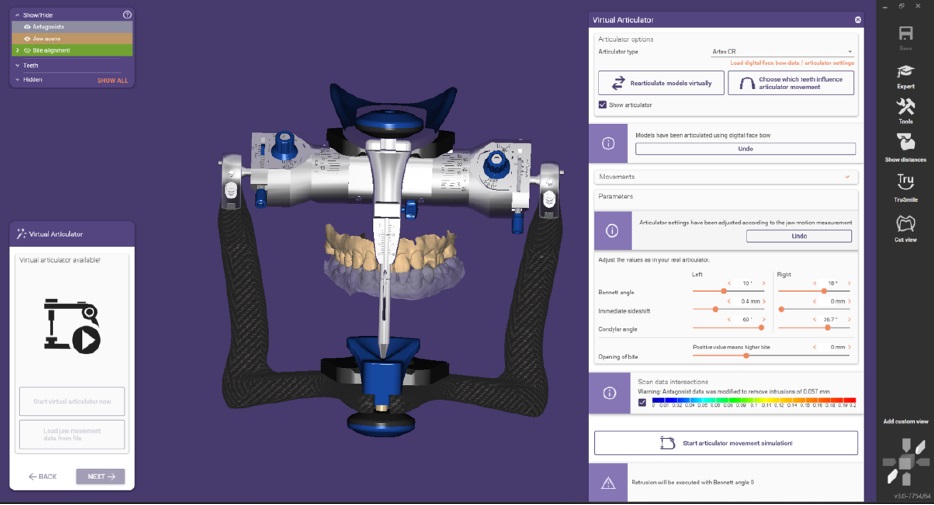Hide Antagonists using the eye icon
Screen dimensions: 934x505
[27, 27]
